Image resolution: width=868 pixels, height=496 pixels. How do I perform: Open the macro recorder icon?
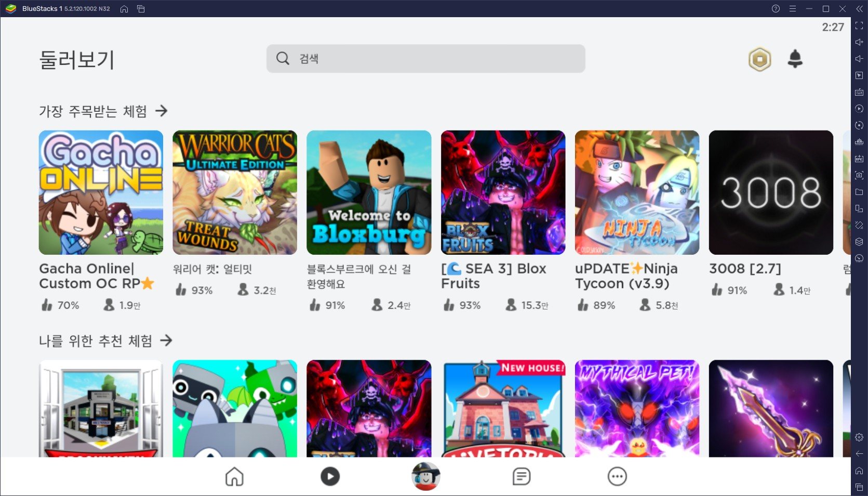[859, 109]
